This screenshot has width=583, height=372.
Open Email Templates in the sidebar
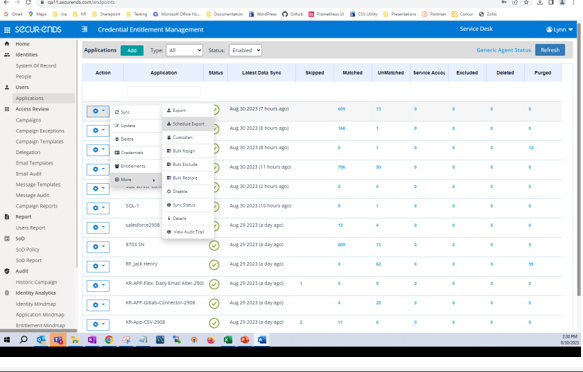point(34,163)
